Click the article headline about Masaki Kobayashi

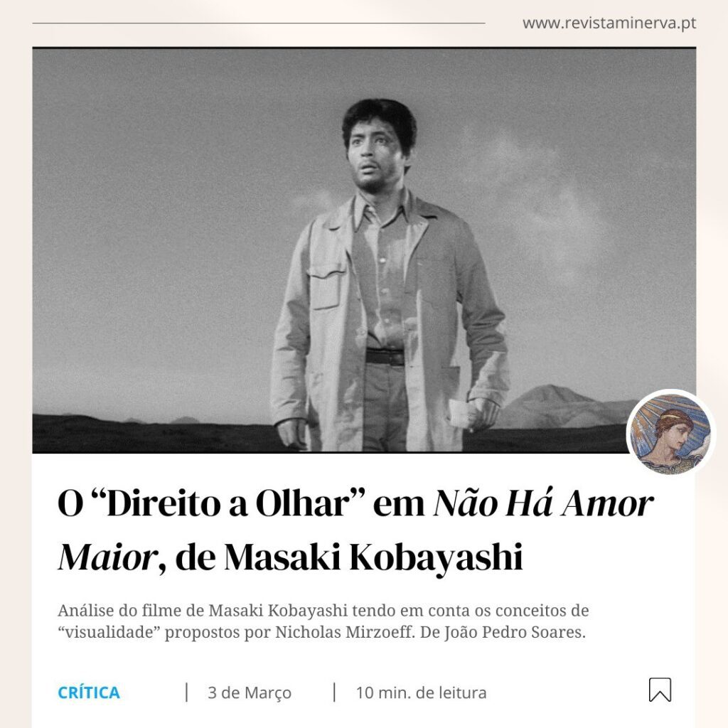click(355, 530)
